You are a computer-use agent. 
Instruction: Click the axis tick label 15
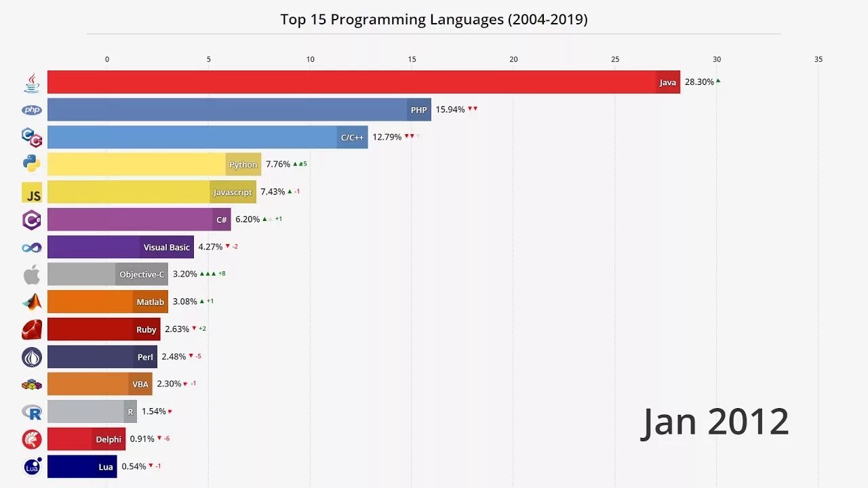[412, 60]
